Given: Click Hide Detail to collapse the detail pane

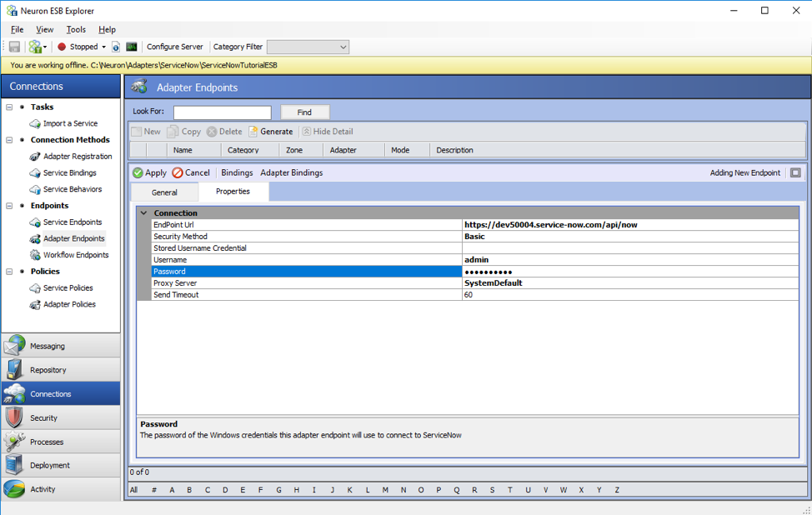Looking at the screenshot, I should click(328, 132).
